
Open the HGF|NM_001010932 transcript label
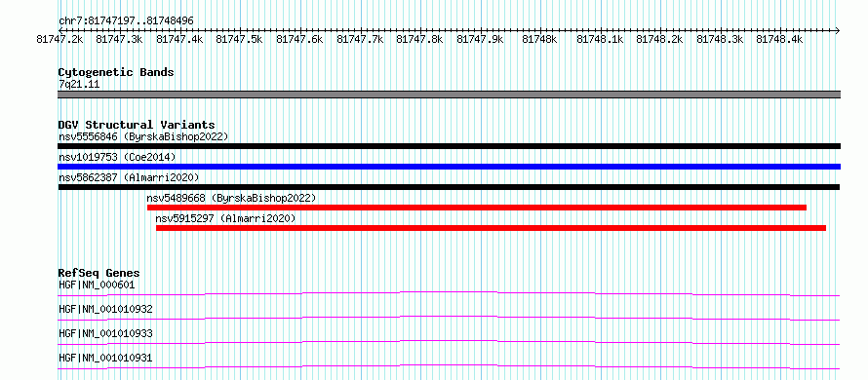[x=105, y=309]
